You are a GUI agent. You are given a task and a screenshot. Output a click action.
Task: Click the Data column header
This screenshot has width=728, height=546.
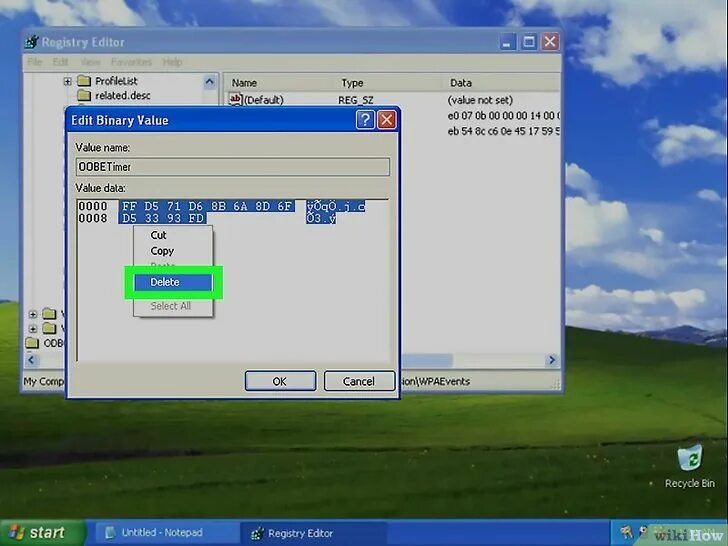(461, 83)
